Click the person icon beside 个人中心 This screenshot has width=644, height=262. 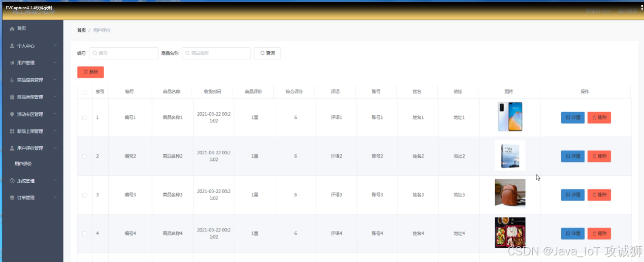click(12, 46)
